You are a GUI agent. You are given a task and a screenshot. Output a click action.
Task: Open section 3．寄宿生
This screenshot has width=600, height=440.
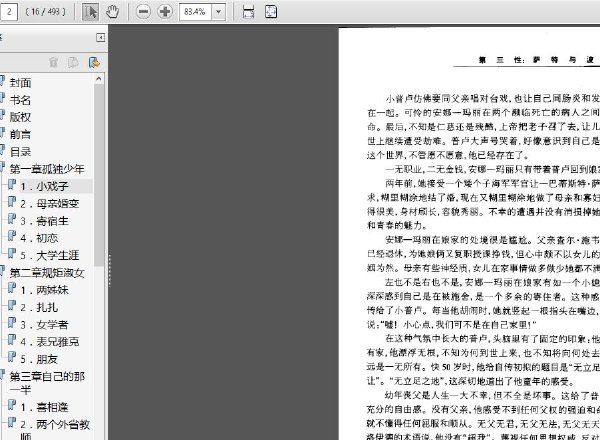[x=44, y=221]
